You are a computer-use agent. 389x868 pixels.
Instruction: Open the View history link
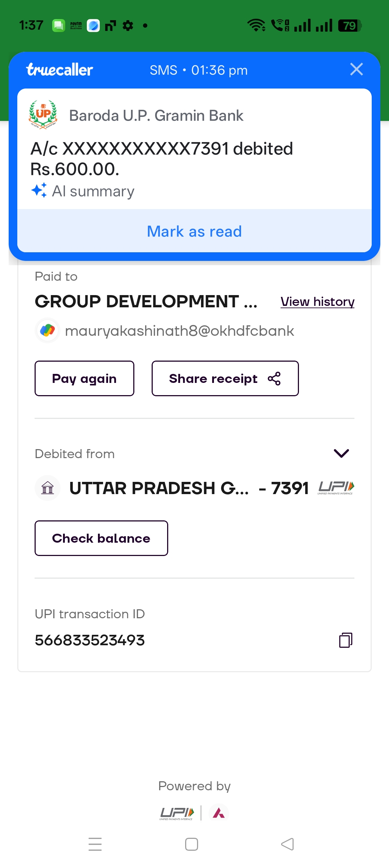317,302
